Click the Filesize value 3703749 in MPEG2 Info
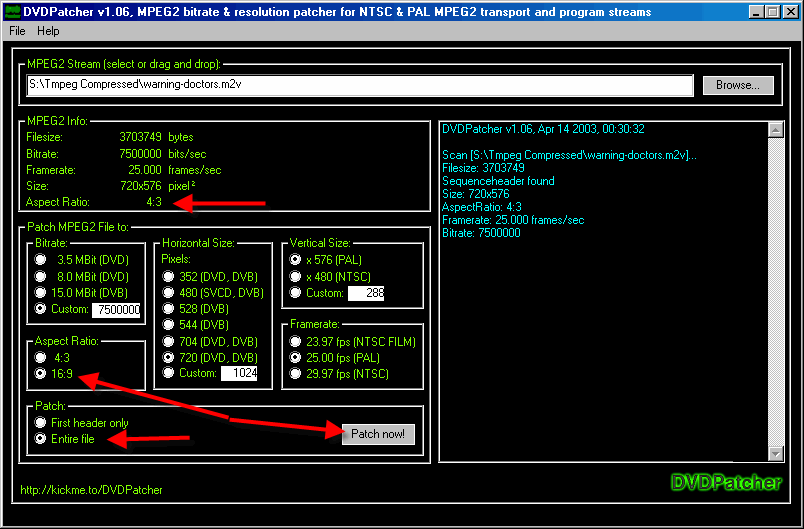The image size is (804, 529). pyautogui.click(x=141, y=137)
